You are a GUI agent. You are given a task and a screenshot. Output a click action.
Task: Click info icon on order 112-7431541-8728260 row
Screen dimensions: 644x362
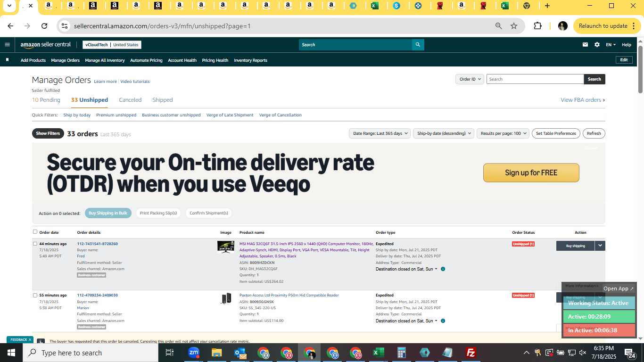pyautogui.click(x=443, y=269)
